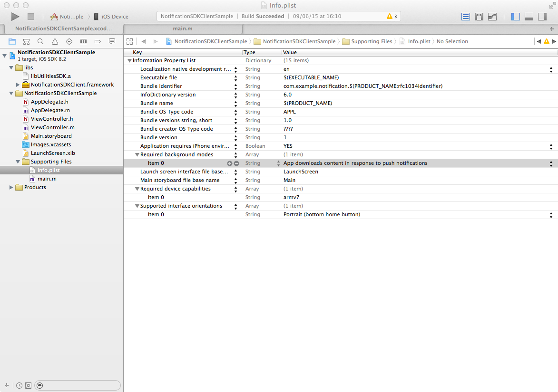Collapse the NotificationSDKClientSample project root

pyautogui.click(x=5, y=56)
